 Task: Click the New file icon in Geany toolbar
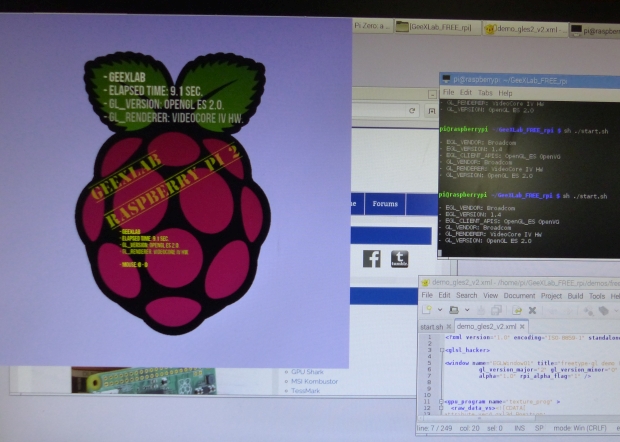426,310
